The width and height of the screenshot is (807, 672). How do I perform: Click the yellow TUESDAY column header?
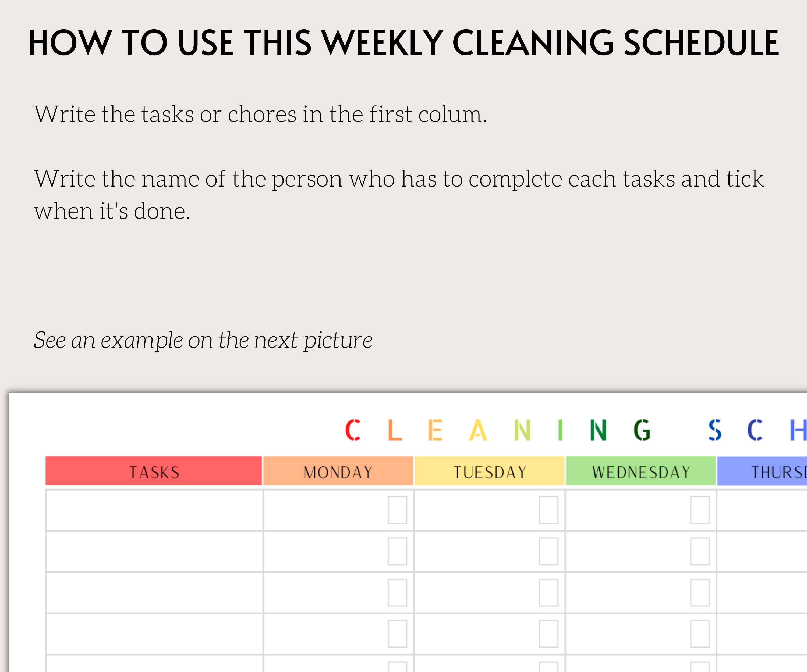tap(490, 471)
